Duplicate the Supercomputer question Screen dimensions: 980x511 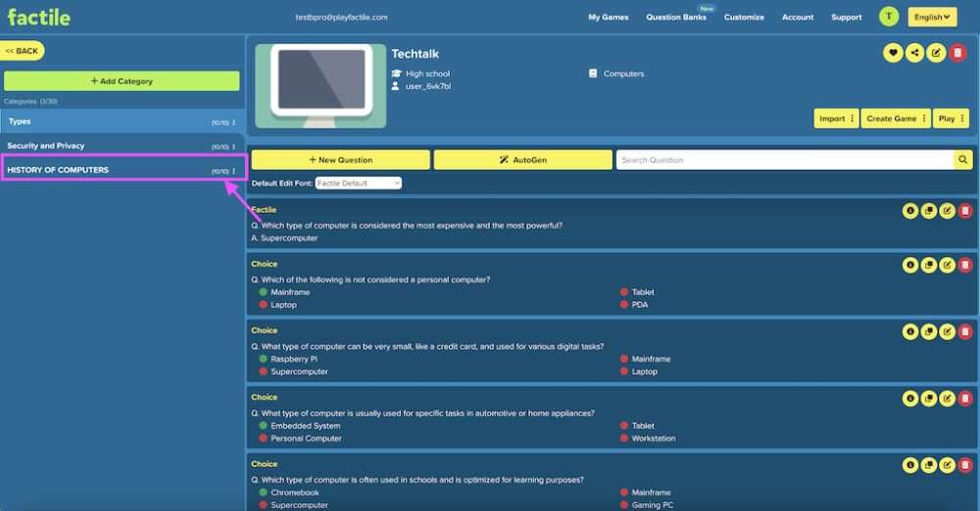coord(929,211)
